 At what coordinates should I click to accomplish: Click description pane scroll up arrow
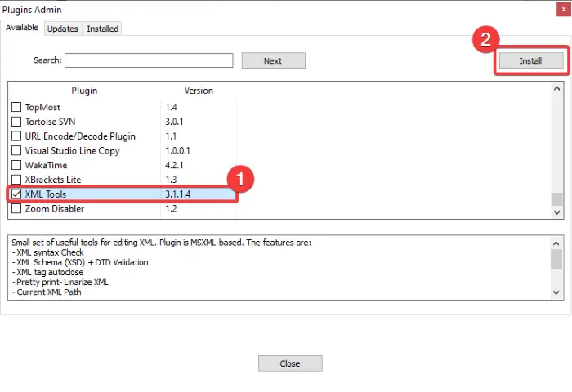(x=556, y=243)
